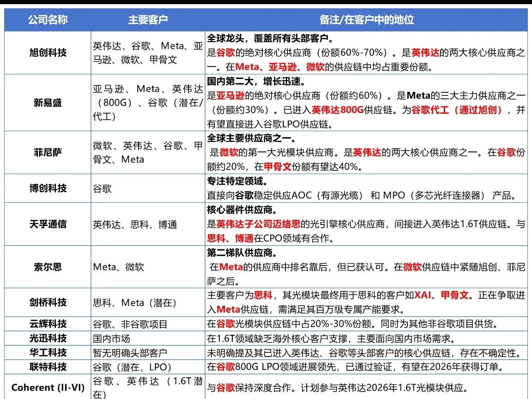The width and height of the screenshot is (532, 399).
Task: Click customers cell 暂无明确头部客户
Action: point(148,352)
